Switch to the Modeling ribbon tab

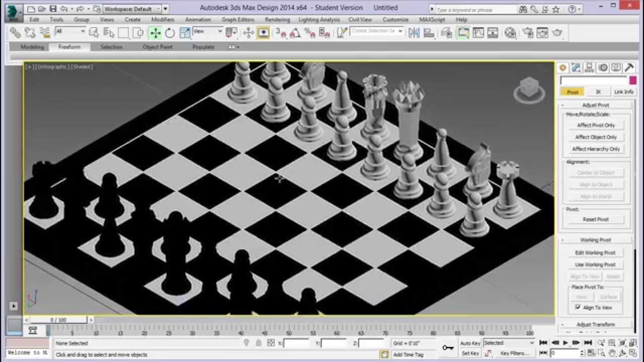pyautogui.click(x=32, y=47)
